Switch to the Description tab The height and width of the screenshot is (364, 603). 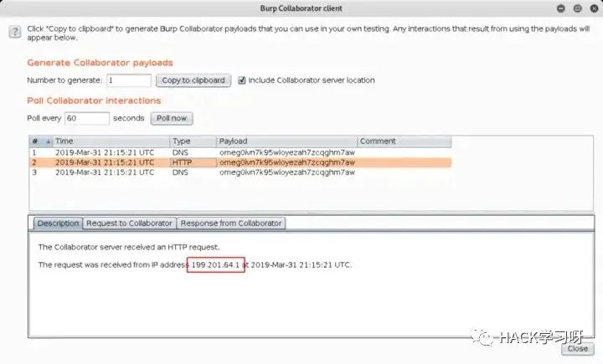point(58,223)
